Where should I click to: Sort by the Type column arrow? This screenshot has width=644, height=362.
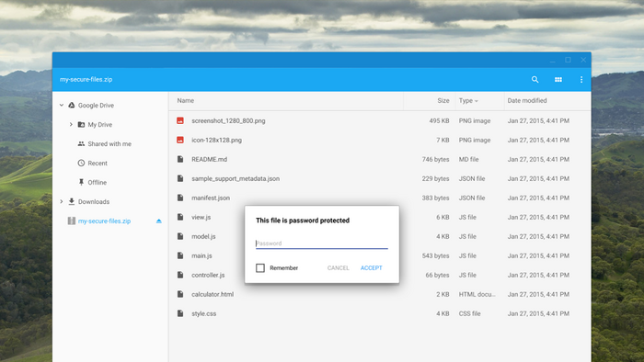pos(477,101)
